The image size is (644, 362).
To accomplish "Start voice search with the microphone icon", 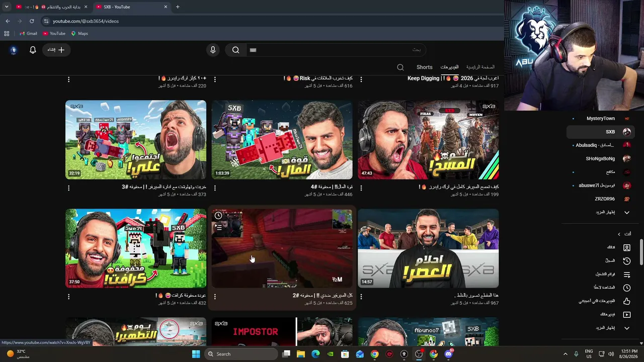I will pyautogui.click(x=213, y=50).
